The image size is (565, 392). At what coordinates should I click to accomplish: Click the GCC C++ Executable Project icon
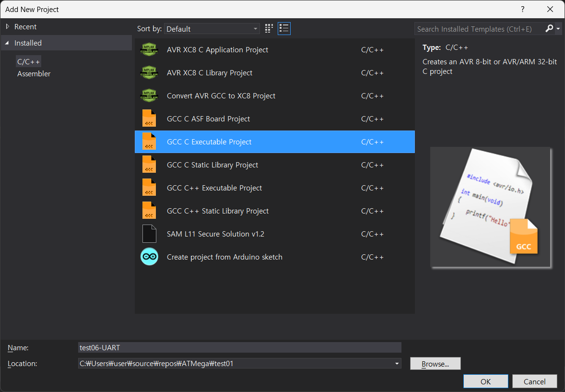pyautogui.click(x=149, y=188)
